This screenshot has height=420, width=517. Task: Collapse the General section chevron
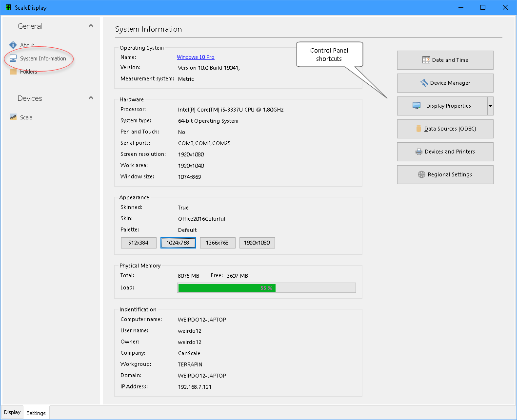click(x=91, y=26)
